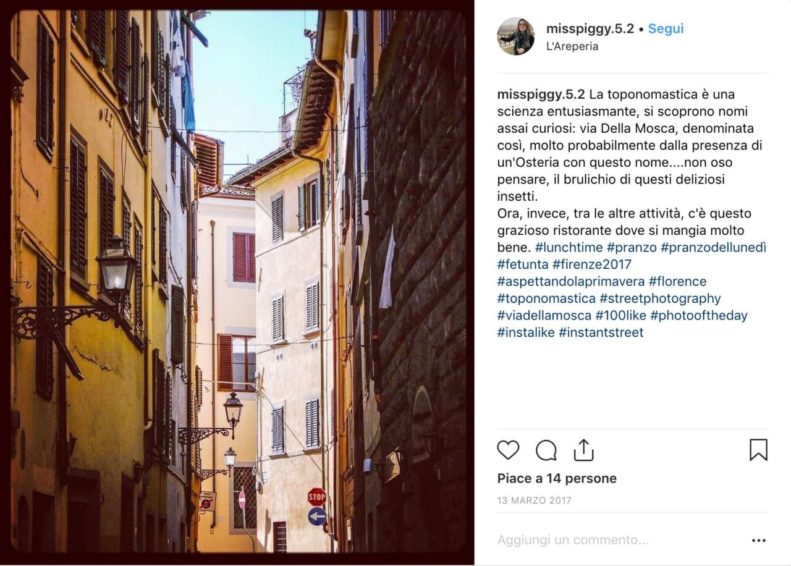Image resolution: width=791 pixels, height=566 pixels.
Task: Click the Florence street photo
Action: pyautogui.click(x=238, y=282)
